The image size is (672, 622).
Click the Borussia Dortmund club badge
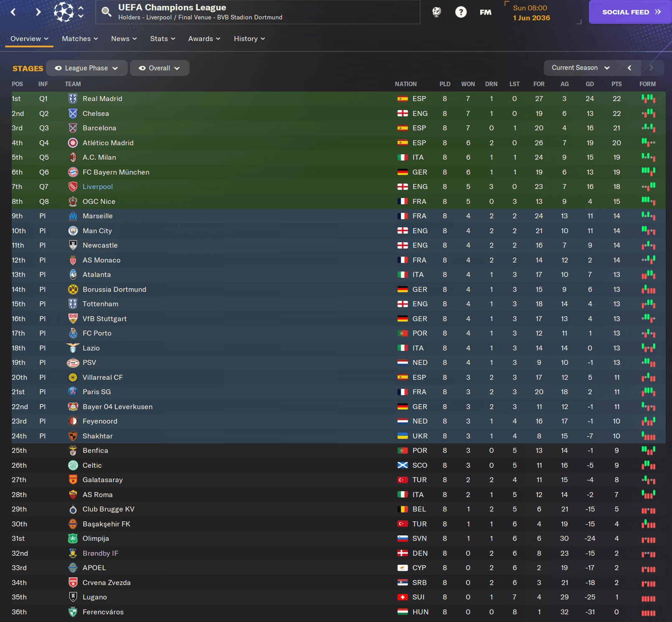pyautogui.click(x=73, y=289)
